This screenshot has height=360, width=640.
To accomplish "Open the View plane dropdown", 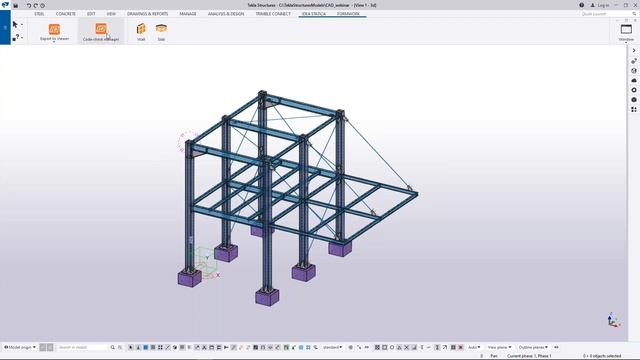I will (x=500, y=347).
